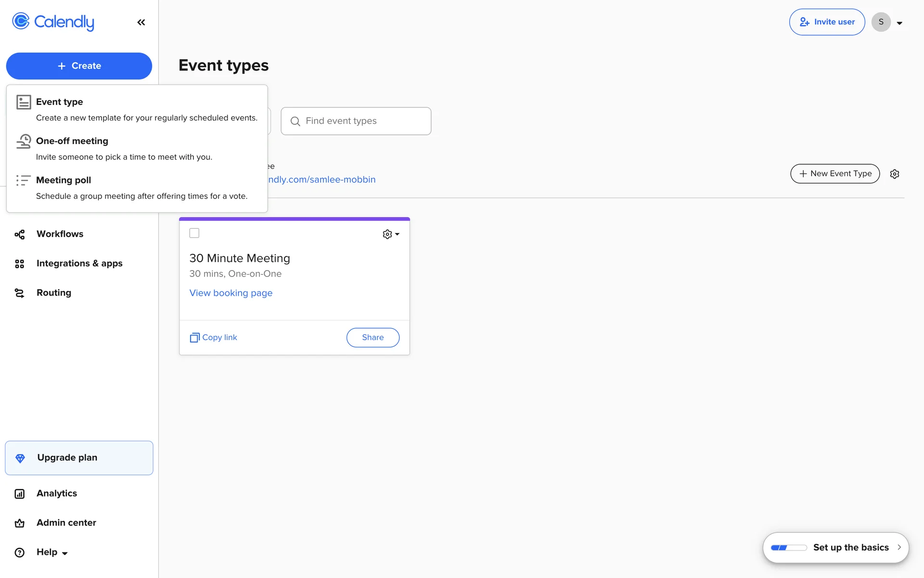924x578 pixels.
Task: Go to Routing section
Action: 53,293
